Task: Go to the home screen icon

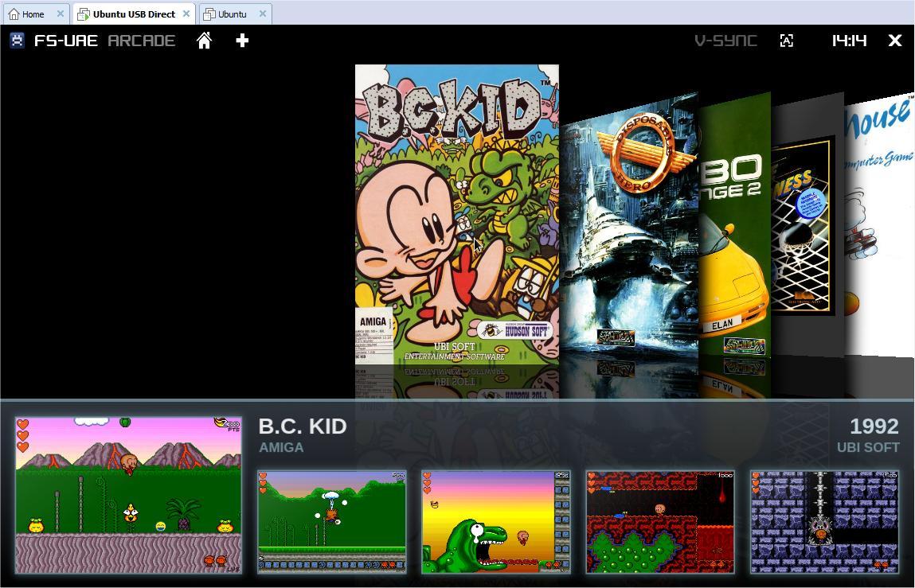Action: tap(204, 41)
